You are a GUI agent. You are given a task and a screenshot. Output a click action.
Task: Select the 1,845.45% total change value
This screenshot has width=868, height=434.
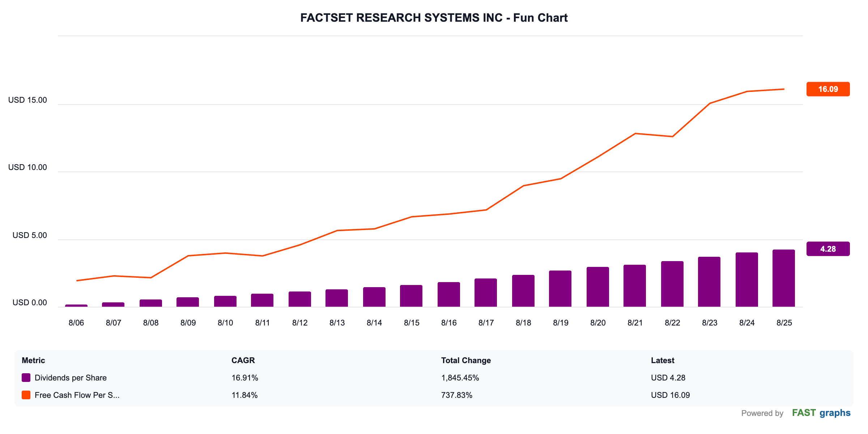click(x=460, y=378)
